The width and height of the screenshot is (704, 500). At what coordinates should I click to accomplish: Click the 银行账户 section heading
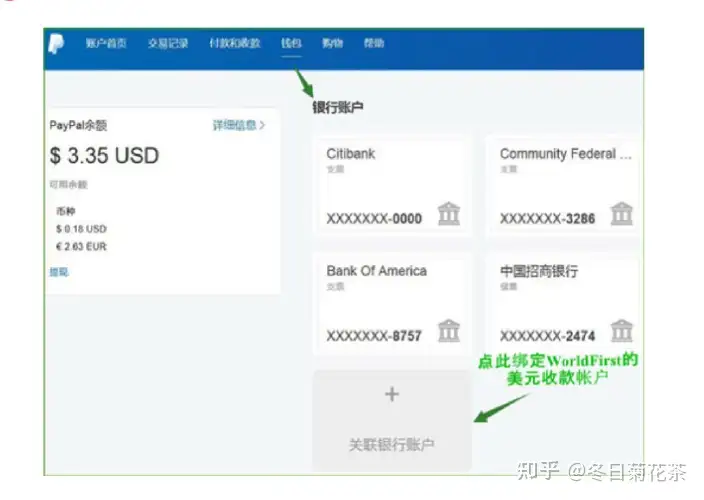coord(338,107)
